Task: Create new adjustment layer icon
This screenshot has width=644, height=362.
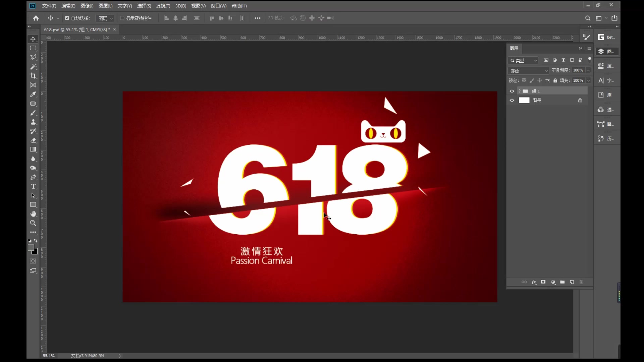Action: pos(553,282)
